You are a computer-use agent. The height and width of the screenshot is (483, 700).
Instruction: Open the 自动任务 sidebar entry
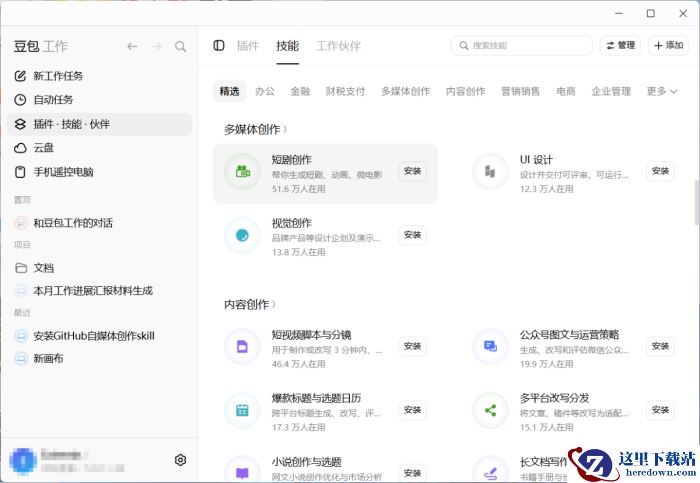(100, 100)
